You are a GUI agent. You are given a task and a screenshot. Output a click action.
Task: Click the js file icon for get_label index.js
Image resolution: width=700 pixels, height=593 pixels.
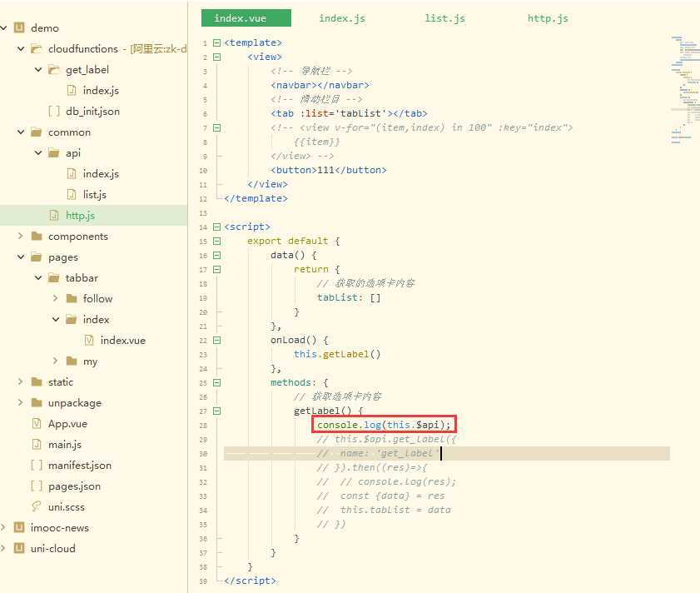click(72, 90)
